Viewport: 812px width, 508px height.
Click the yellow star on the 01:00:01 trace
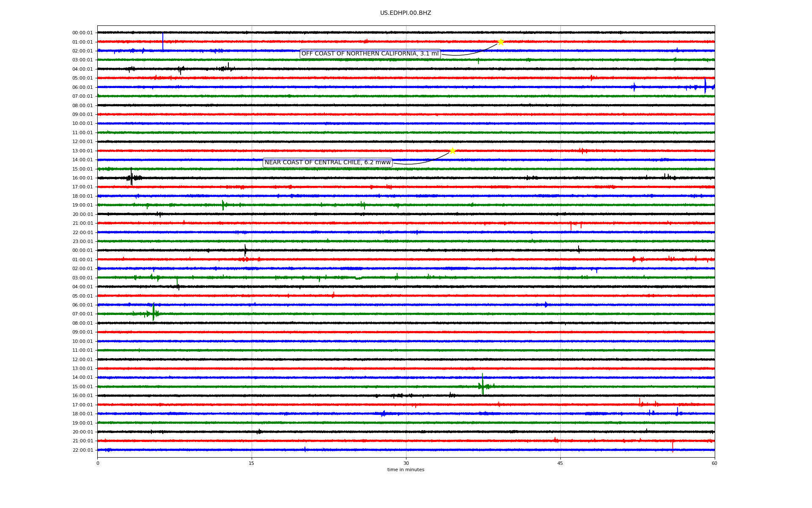501,42
